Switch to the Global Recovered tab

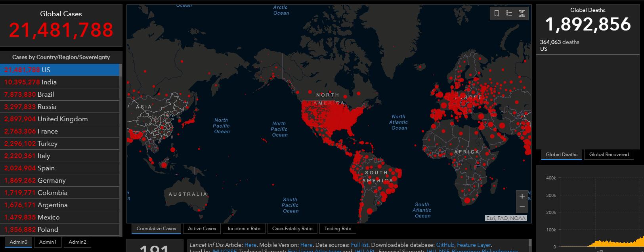[x=609, y=155]
